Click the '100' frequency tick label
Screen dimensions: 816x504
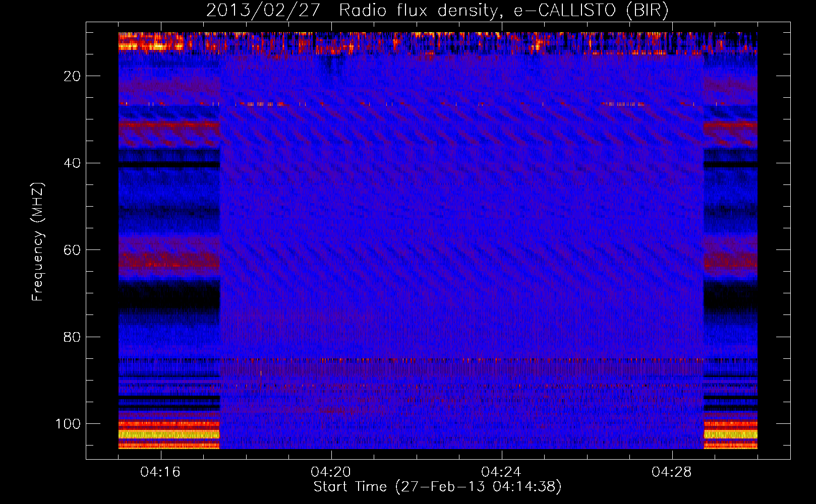68,424
